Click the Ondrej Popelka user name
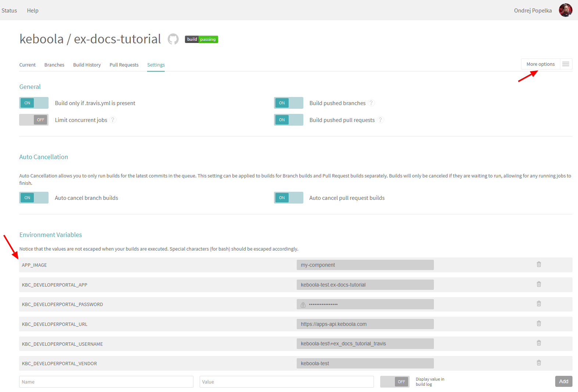This screenshot has width=578, height=392. [x=533, y=10]
